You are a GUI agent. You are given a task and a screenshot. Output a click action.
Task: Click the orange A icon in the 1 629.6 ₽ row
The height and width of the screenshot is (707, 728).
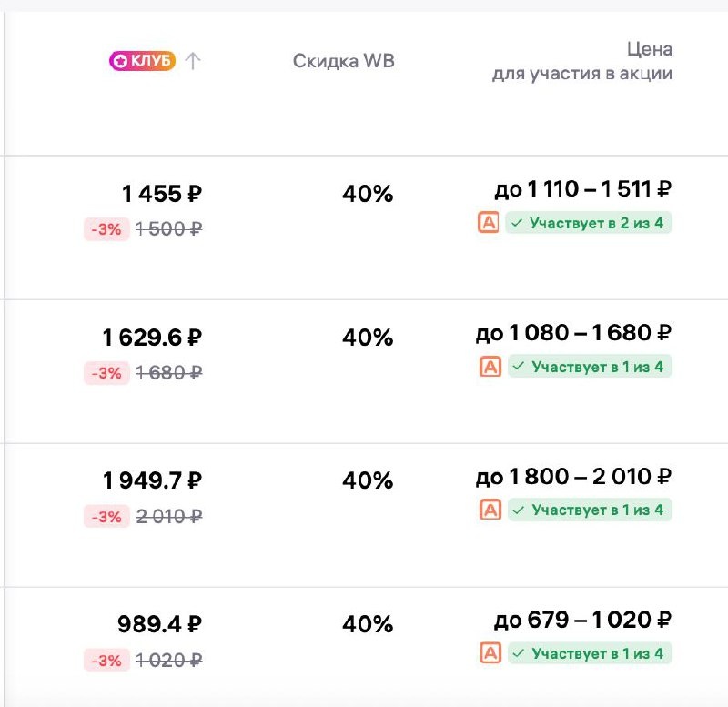[490, 366]
